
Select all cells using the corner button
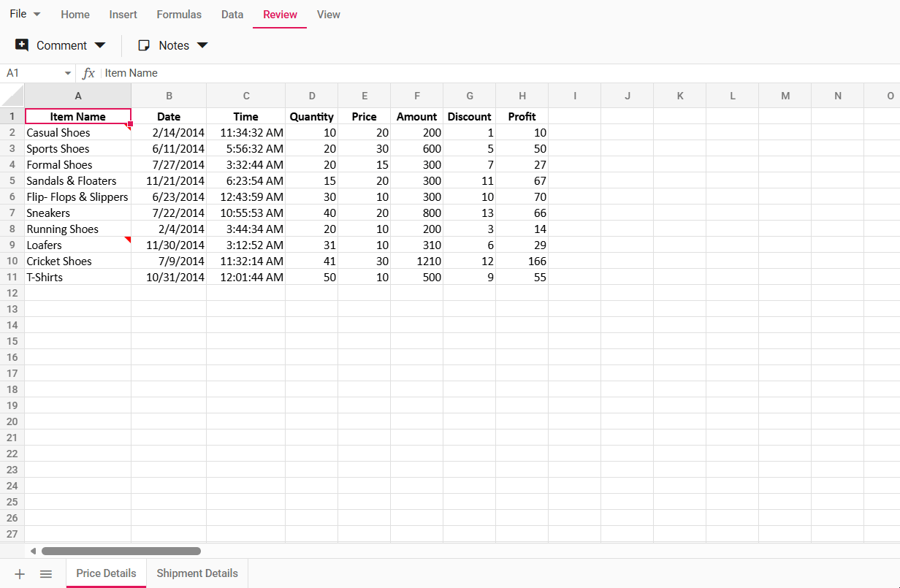tap(12, 95)
